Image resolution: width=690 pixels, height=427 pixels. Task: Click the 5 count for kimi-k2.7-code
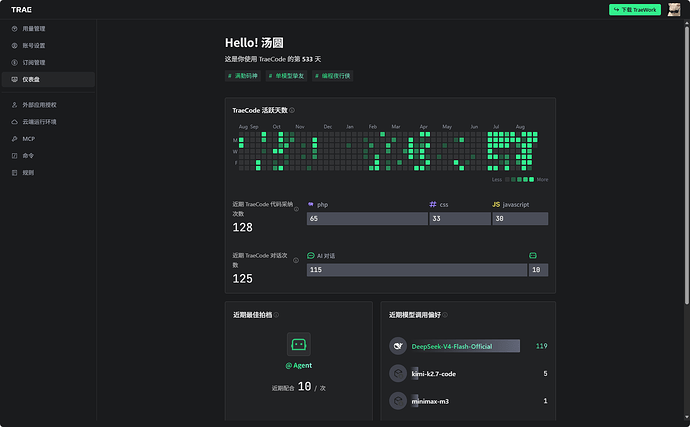pyautogui.click(x=545, y=373)
